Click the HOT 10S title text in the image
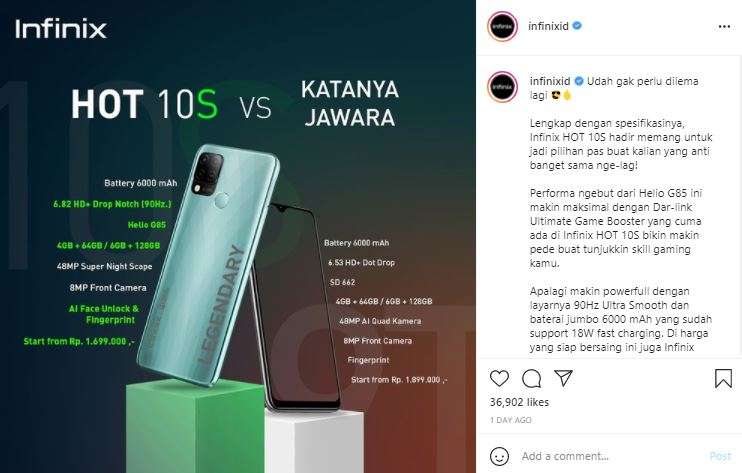This screenshot has height=473, width=742. tap(144, 104)
